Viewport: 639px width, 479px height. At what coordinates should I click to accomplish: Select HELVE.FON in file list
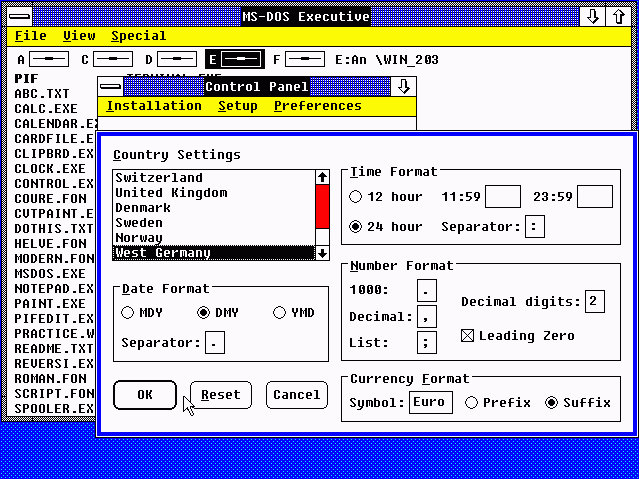click(x=51, y=244)
